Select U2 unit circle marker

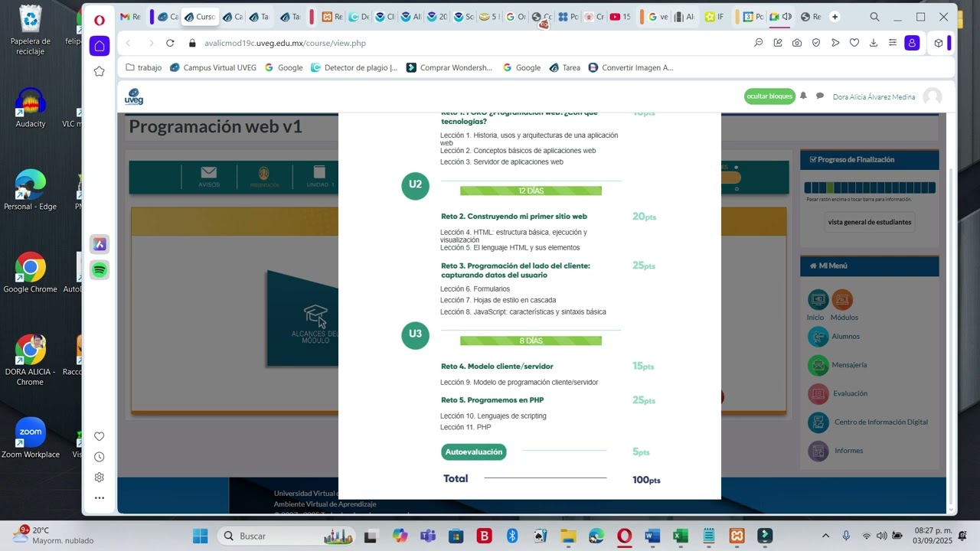(415, 185)
